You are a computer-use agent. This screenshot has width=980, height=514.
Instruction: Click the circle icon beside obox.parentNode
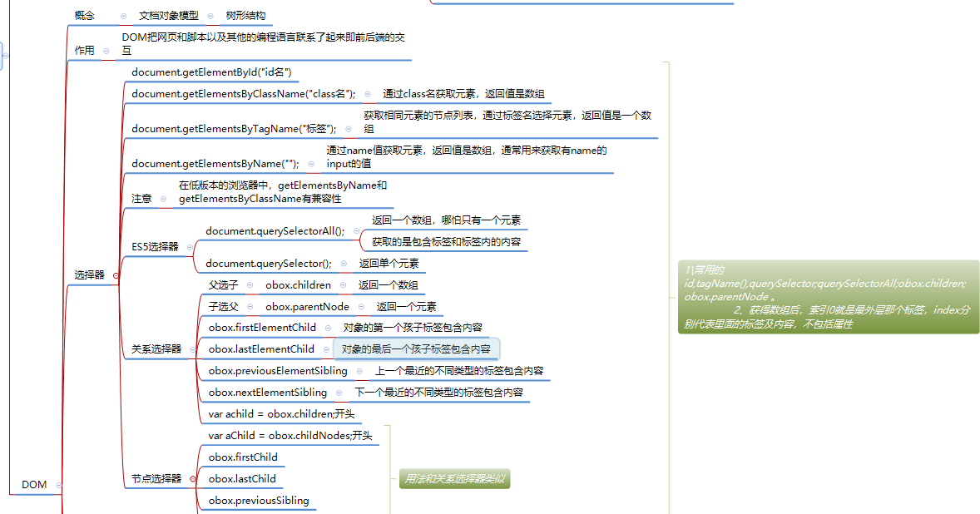click(361, 306)
